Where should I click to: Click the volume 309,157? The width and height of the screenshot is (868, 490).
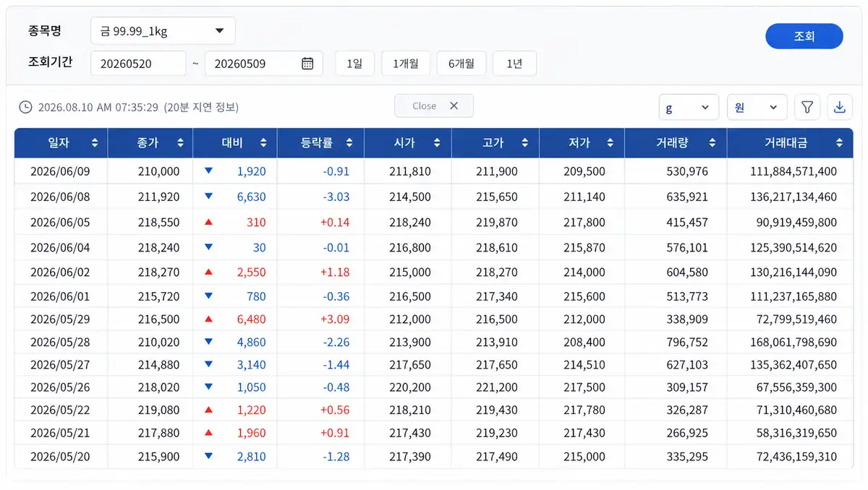[687, 387]
